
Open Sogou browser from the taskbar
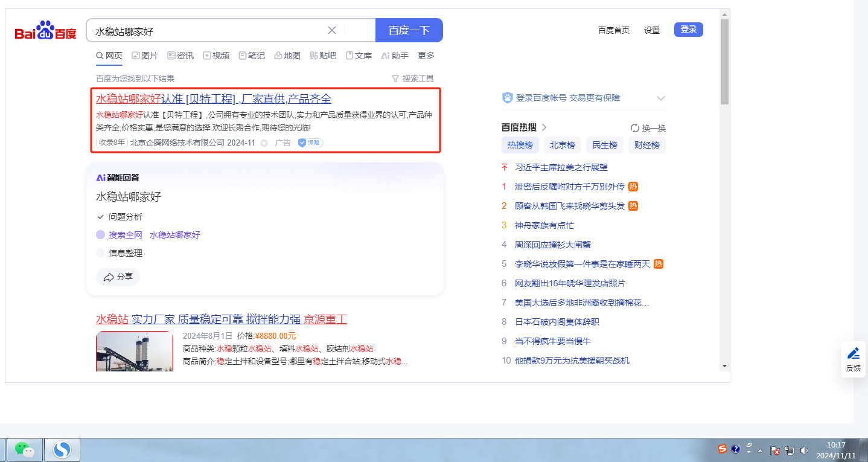tap(62, 449)
